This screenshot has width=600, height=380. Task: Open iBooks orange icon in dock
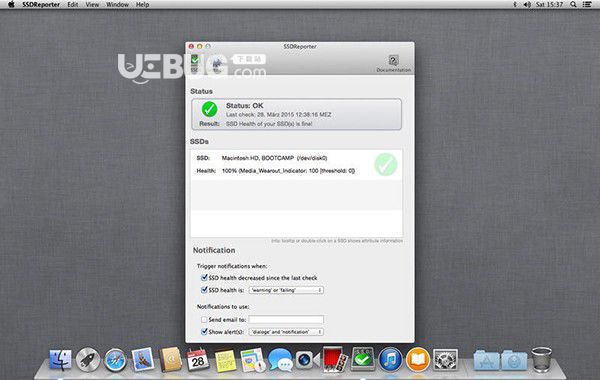pos(417,360)
